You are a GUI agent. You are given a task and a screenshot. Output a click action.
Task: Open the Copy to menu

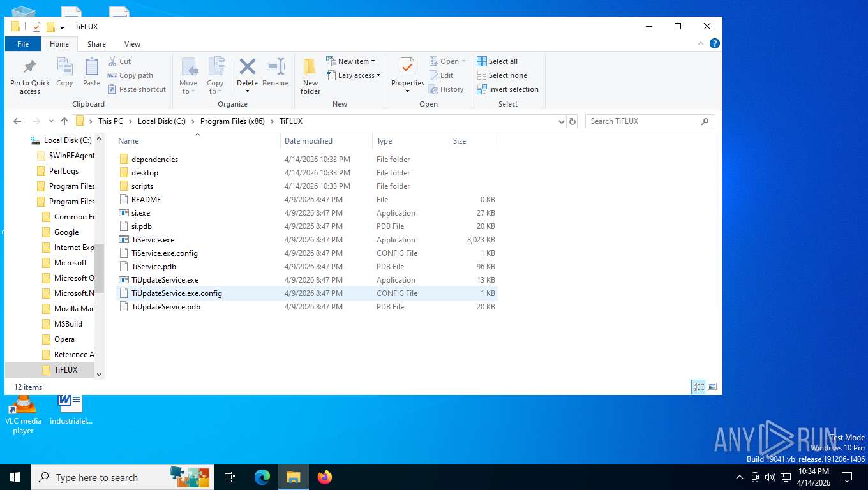(x=215, y=76)
